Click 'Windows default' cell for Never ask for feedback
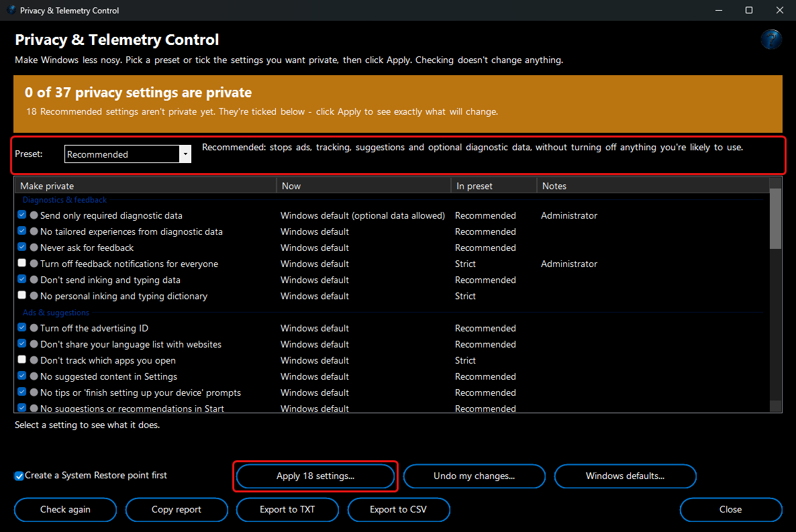 315,248
